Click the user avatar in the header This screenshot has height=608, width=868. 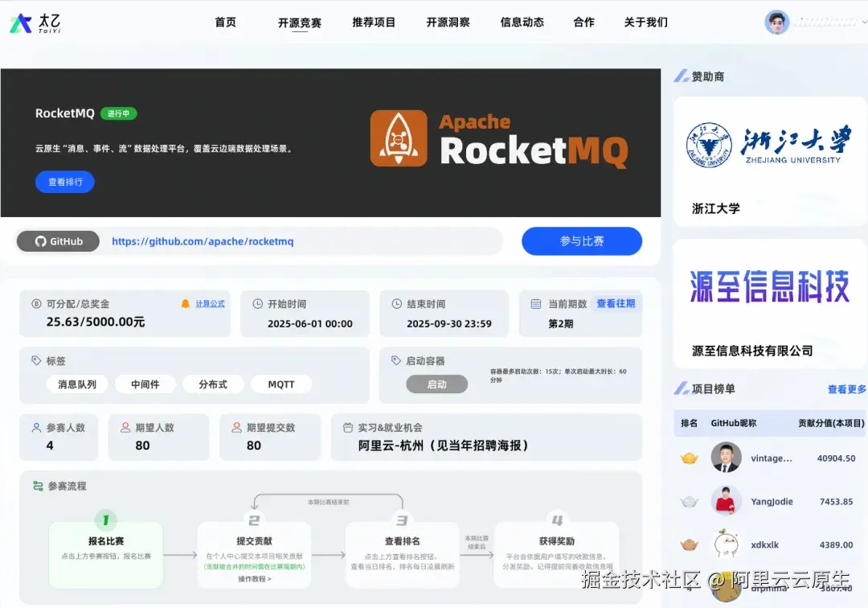(776, 23)
